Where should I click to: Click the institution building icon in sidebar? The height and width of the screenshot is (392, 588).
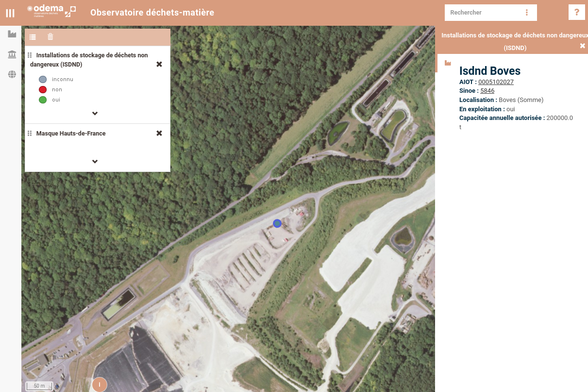pos(12,54)
